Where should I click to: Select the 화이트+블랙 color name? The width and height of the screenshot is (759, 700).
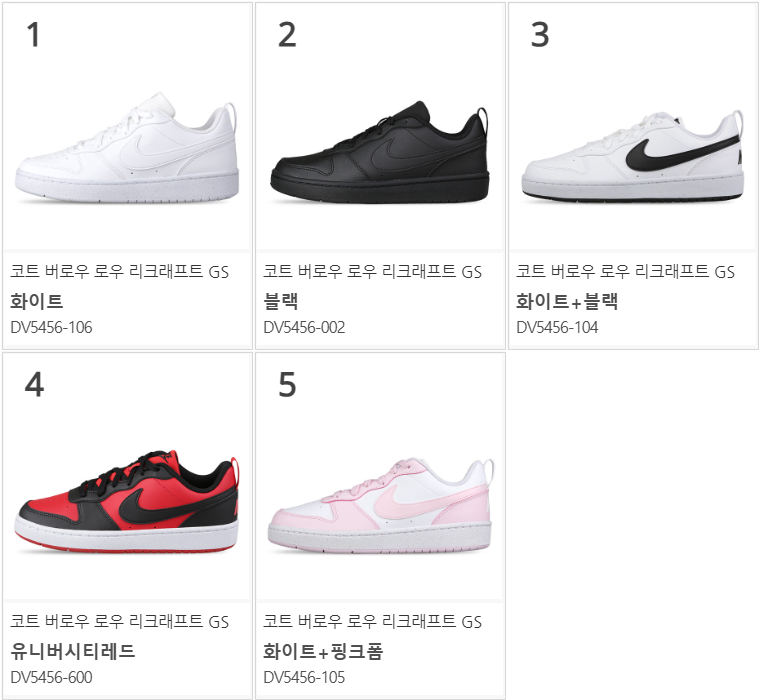pos(567,301)
